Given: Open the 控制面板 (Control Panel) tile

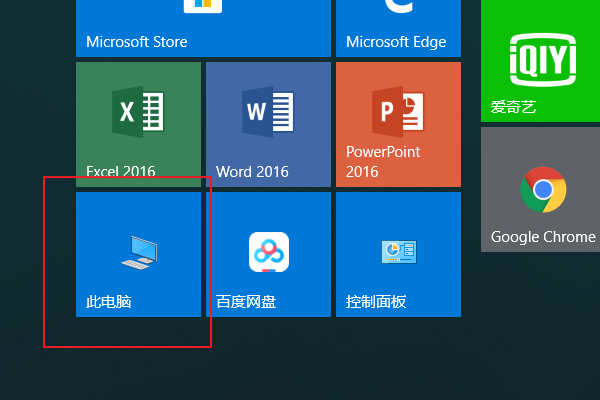Looking at the screenshot, I should [398, 255].
